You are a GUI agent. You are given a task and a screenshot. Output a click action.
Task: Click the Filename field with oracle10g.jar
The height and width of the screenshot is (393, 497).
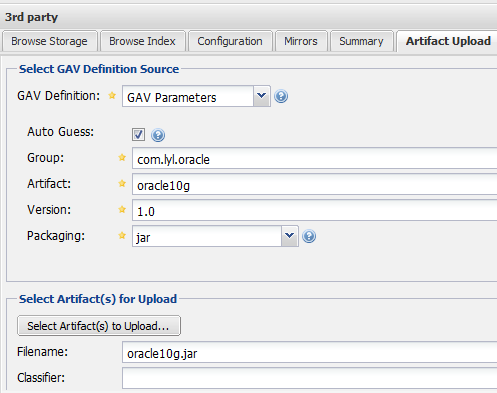click(x=310, y=352)
